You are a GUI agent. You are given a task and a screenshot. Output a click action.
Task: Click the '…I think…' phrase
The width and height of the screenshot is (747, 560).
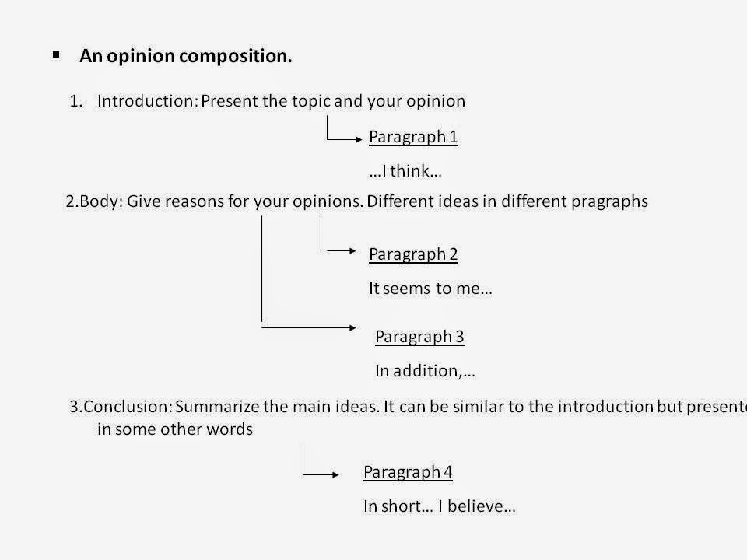pos(405,172)
